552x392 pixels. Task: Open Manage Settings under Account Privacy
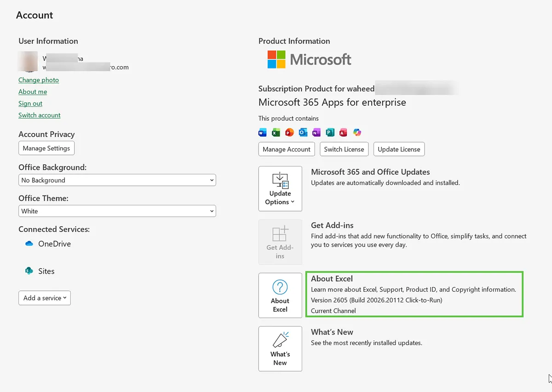coord(46,148)
